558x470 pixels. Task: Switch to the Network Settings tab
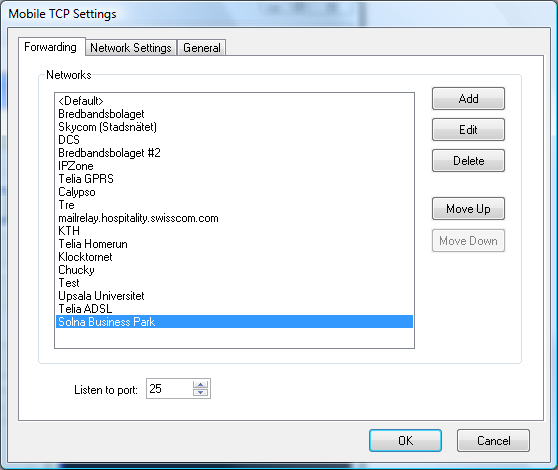[131, 48]
